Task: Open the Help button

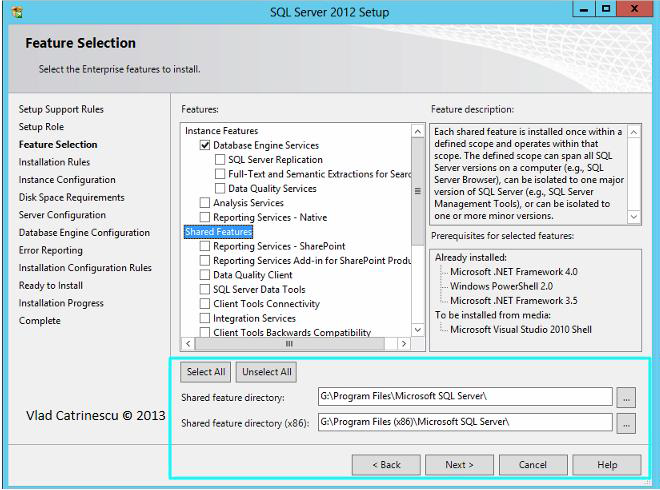Action: pyautogui.click(x=607, y=465)
